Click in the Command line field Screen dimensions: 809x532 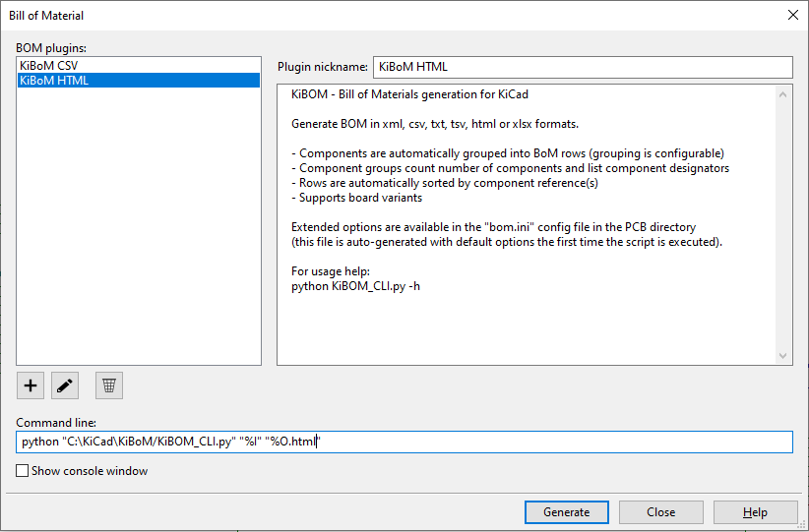(x=404, y=443)
